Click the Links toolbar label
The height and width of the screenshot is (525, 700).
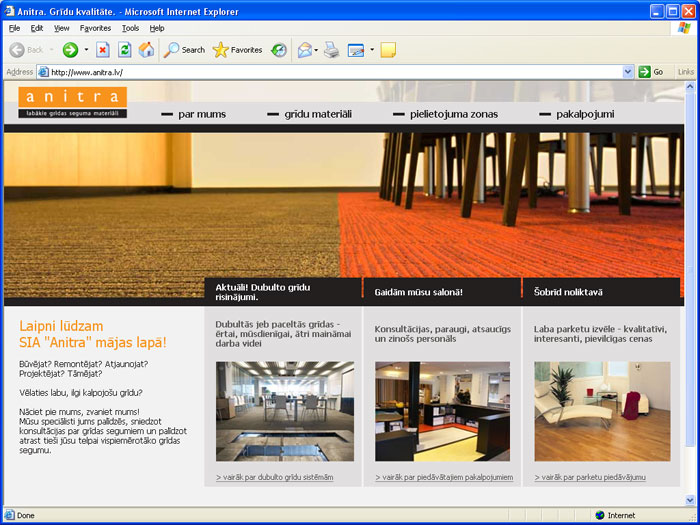(x=686, y=72)
